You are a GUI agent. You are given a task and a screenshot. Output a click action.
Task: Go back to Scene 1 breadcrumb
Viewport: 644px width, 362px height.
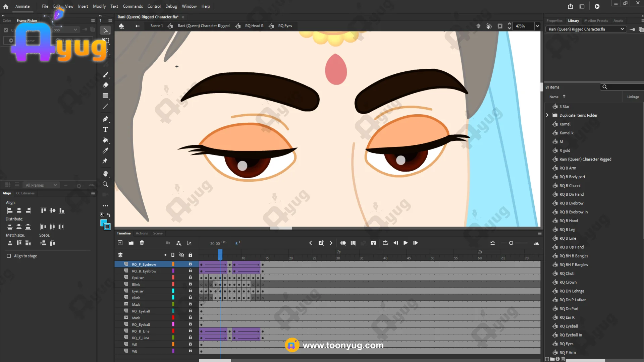click(x=156, y=26)
